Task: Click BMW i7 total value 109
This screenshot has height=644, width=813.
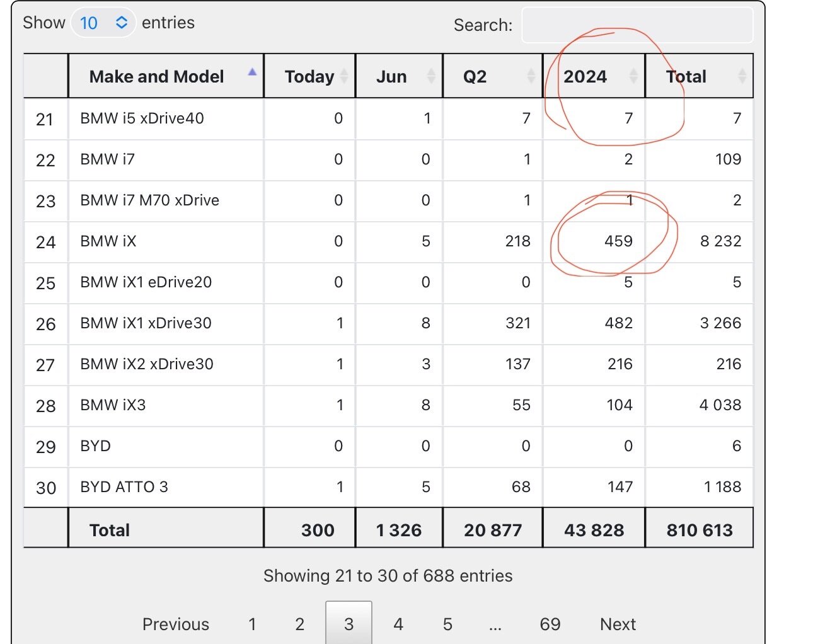Action: coord(728,159)
